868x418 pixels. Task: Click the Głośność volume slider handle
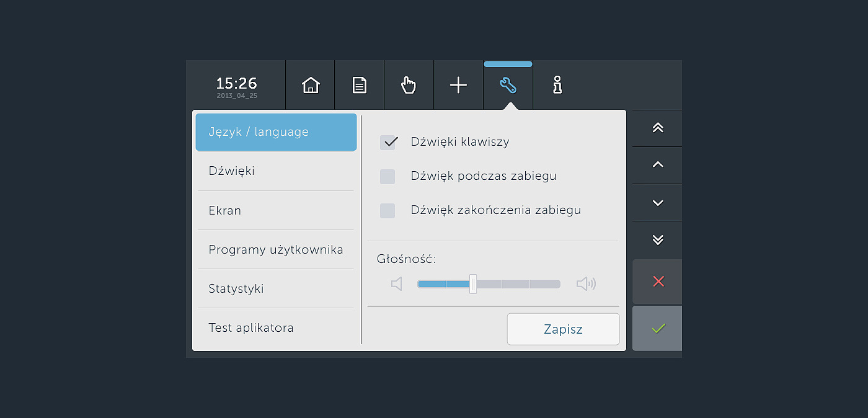(473, 284)
